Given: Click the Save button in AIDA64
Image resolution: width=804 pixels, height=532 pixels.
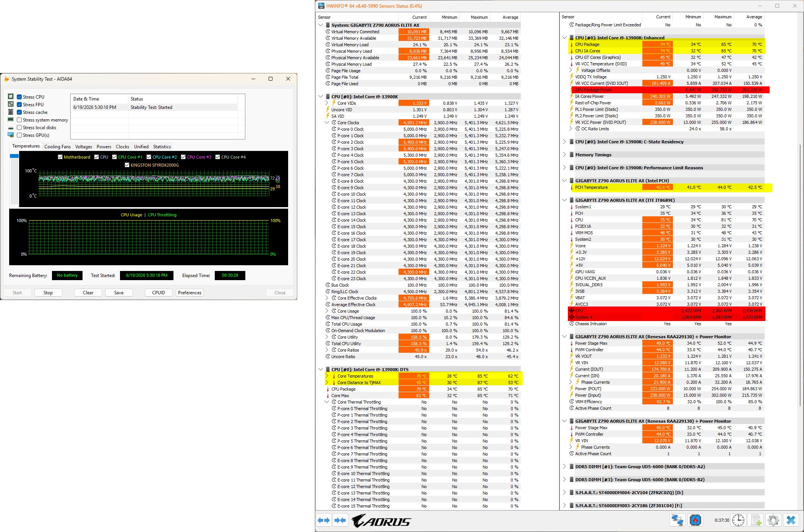Looking at the screenshot, I should click(119, 293).
